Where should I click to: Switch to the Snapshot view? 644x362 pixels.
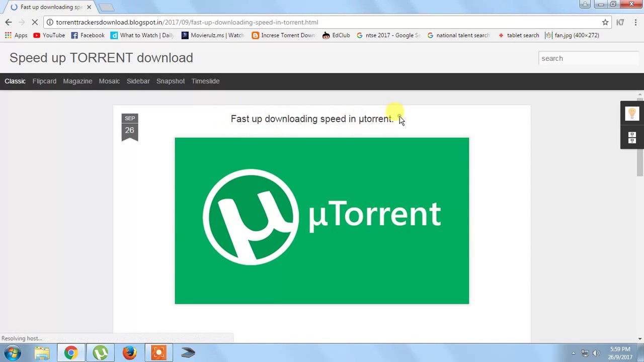(x=171, y=81)
